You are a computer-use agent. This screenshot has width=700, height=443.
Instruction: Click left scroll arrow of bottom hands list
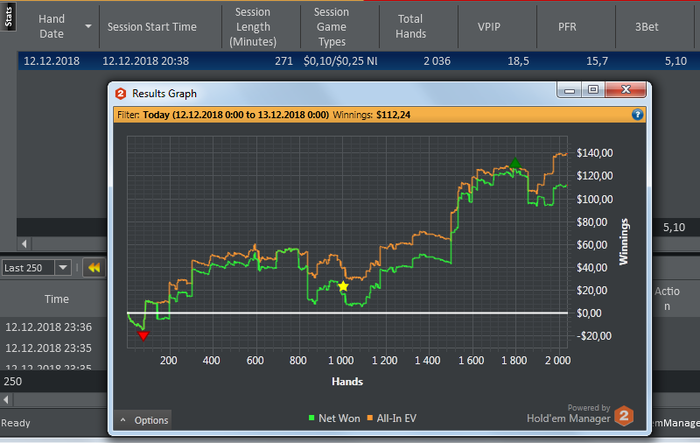tap(6, 399)
